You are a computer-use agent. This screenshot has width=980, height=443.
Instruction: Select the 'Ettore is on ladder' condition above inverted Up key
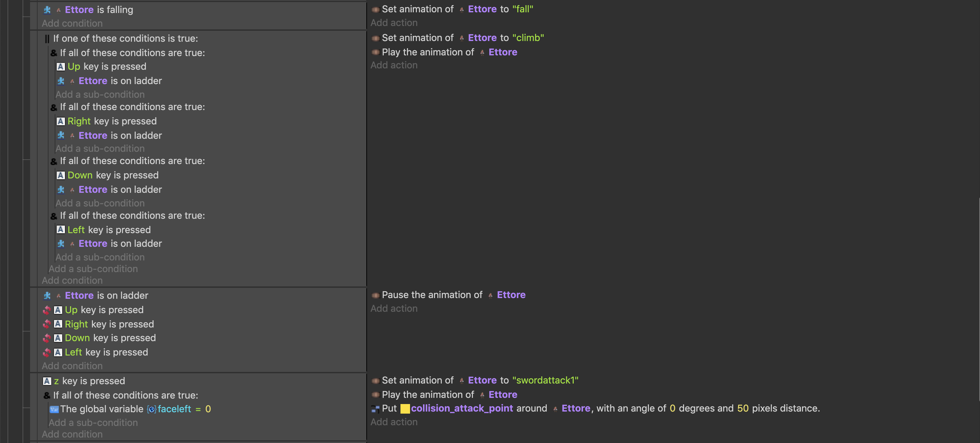95,296
